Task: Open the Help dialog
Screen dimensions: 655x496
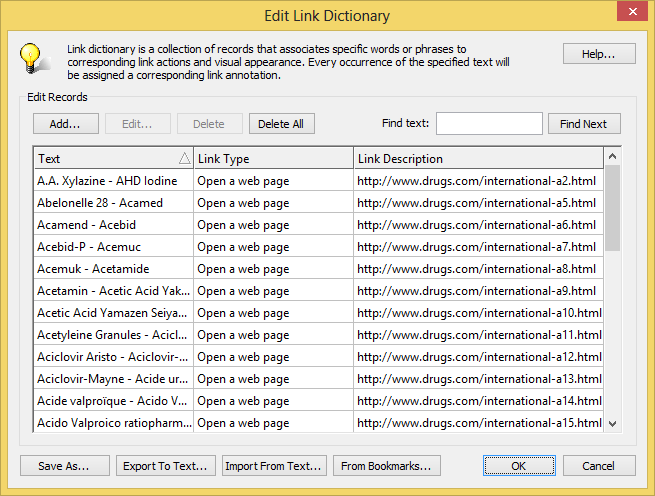Action: click(x=599, y=54)
